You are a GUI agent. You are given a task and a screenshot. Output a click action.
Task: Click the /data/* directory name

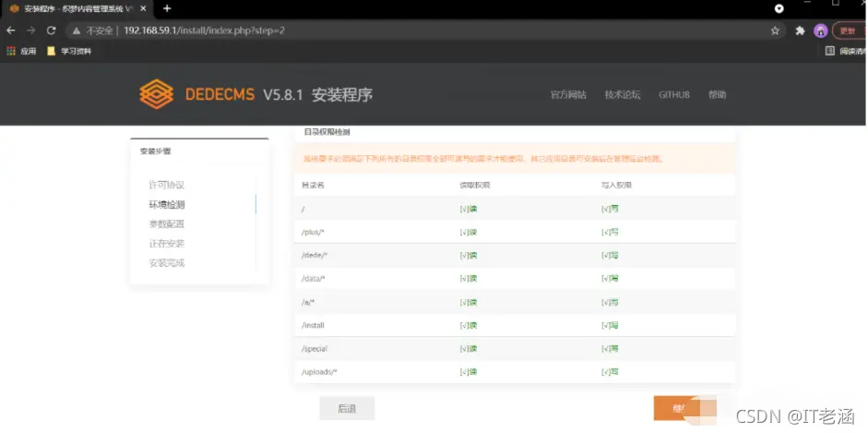pos(314,279)
